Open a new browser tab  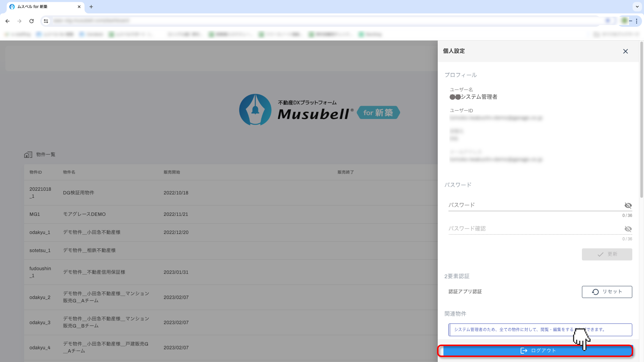pyautogui.click(x=91, y=7)
